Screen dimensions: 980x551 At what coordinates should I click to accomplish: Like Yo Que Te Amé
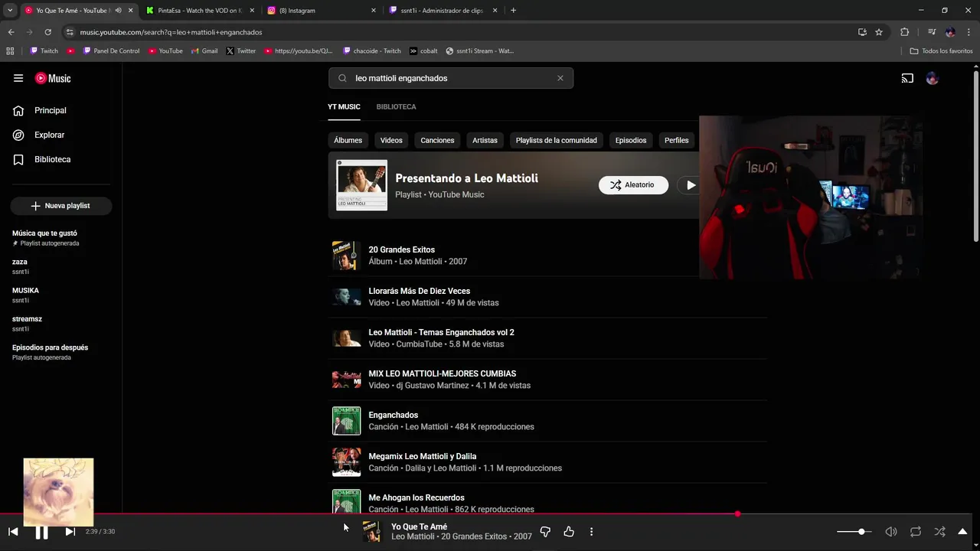[569, 532]
